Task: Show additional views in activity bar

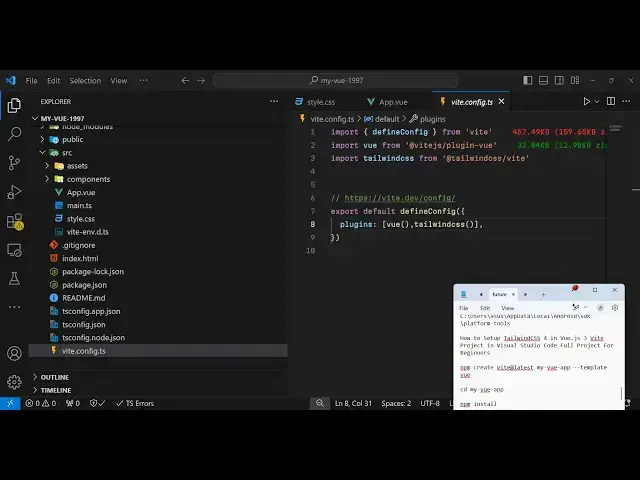Action: point(14,307)
